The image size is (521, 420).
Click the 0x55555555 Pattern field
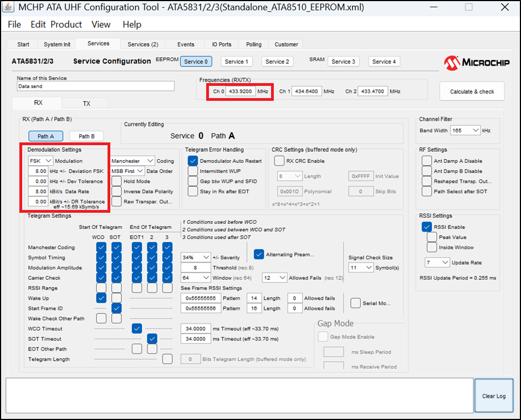click(201, 298)
